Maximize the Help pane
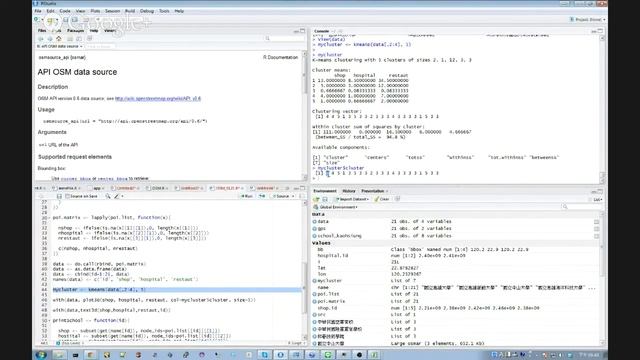 pyautogui.click(x=302, y=31)
